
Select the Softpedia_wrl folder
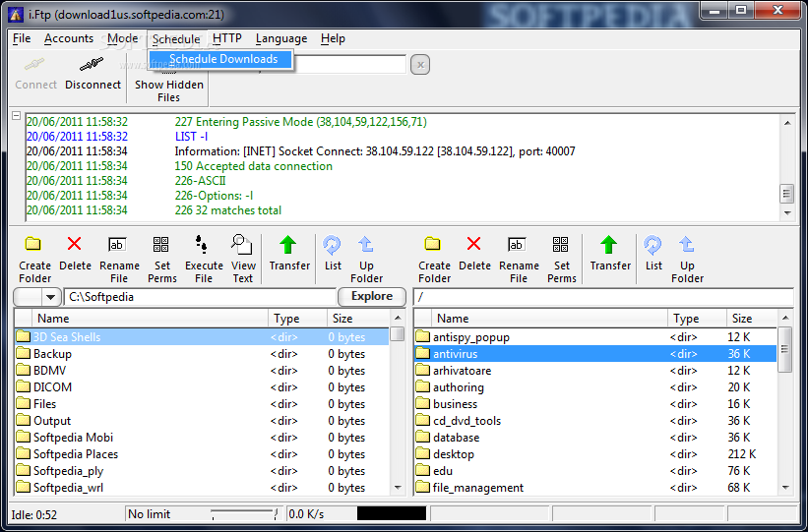pyautogui.click(x=202, y=487)
